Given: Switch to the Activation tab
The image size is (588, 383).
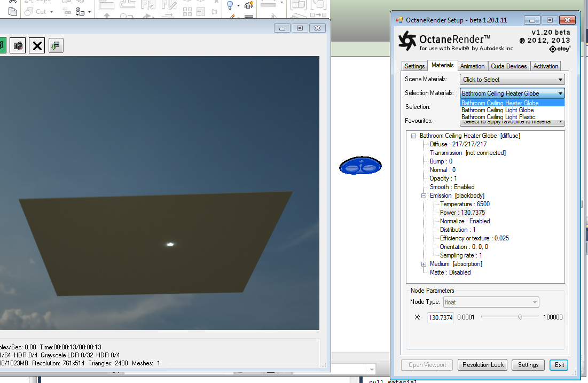Looking at the screenshot, I should pyautogui.click(x=546, y=66).
